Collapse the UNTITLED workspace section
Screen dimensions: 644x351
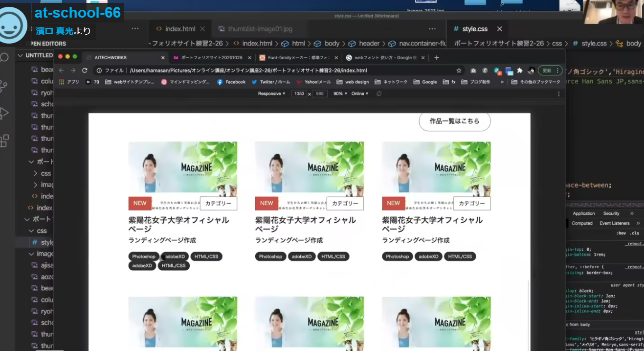click(x=36, y=55)
